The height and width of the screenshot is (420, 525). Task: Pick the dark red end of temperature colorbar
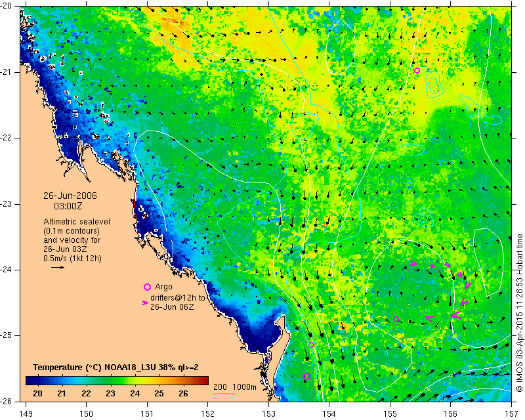(x=205, y=381)
